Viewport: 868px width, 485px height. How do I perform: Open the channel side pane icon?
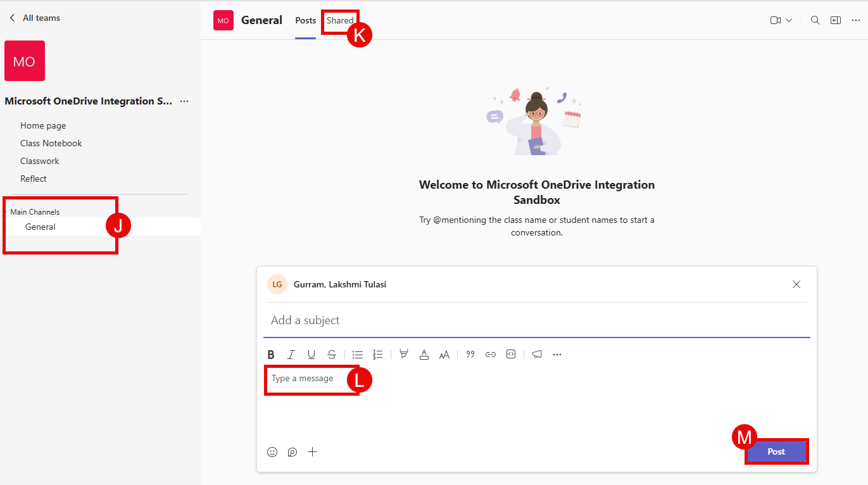point(836,20)
